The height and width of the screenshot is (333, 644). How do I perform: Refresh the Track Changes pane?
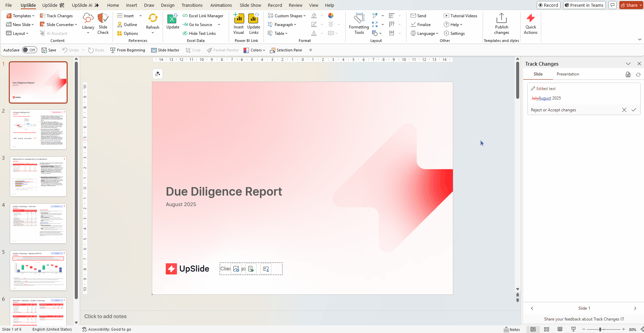click(638, 74)
